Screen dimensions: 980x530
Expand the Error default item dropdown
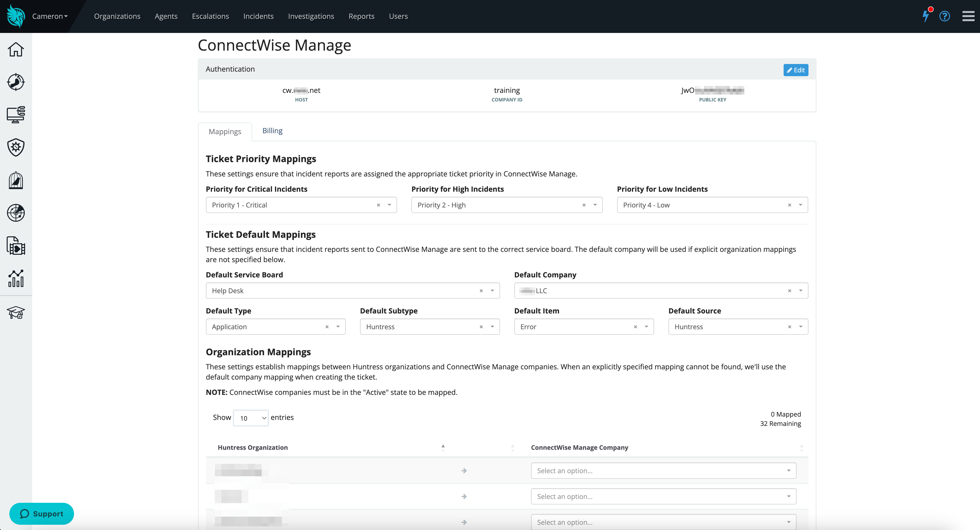point(646,327)
